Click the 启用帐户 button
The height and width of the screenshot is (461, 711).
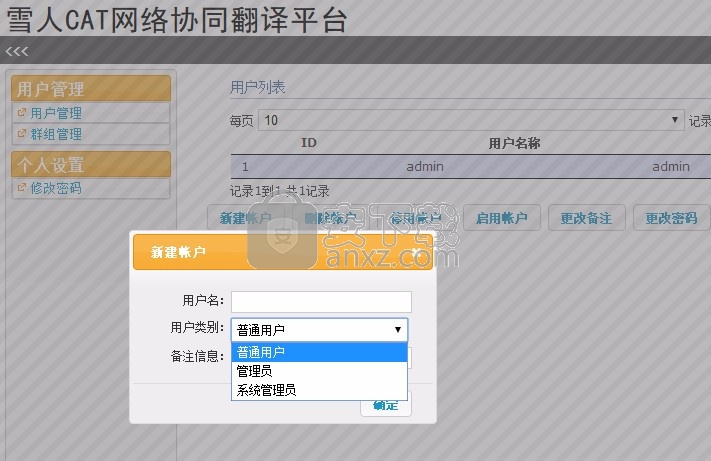(x=502, y=218)
